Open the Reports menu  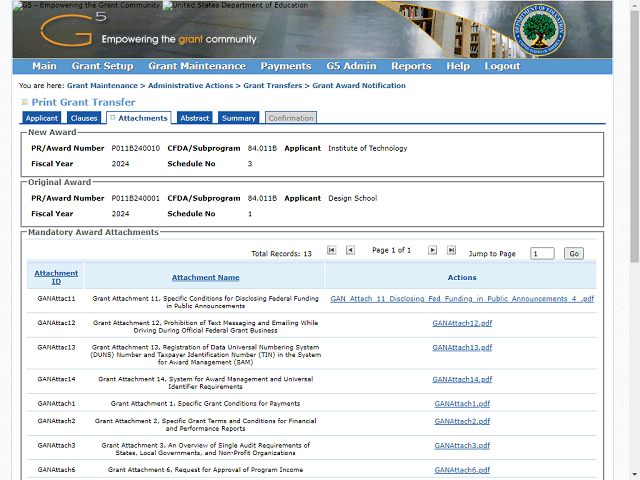click(x=411, y=66)
